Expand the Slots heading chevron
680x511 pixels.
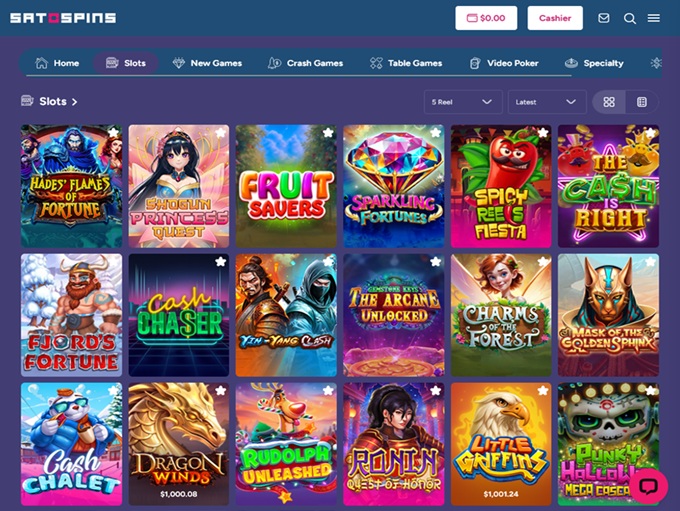(75, 102)
